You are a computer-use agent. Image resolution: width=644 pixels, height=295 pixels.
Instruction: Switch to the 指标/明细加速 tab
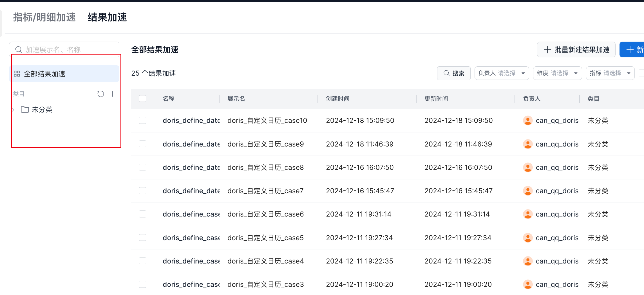44,17
